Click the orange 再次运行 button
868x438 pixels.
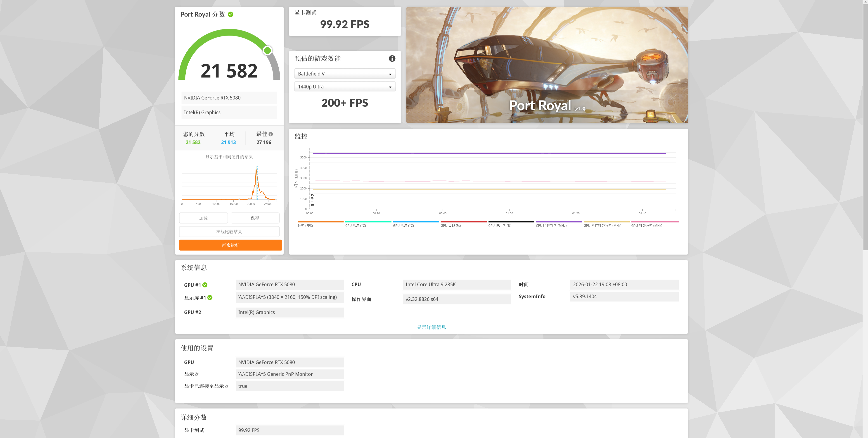(x=230, y=245)
